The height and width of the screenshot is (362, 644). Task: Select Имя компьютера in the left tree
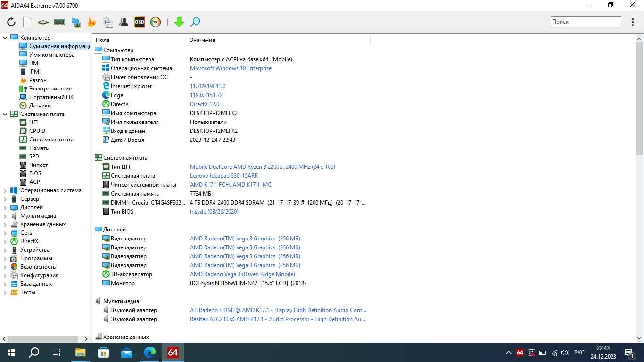pyautogui.click(x=47, y=55)
